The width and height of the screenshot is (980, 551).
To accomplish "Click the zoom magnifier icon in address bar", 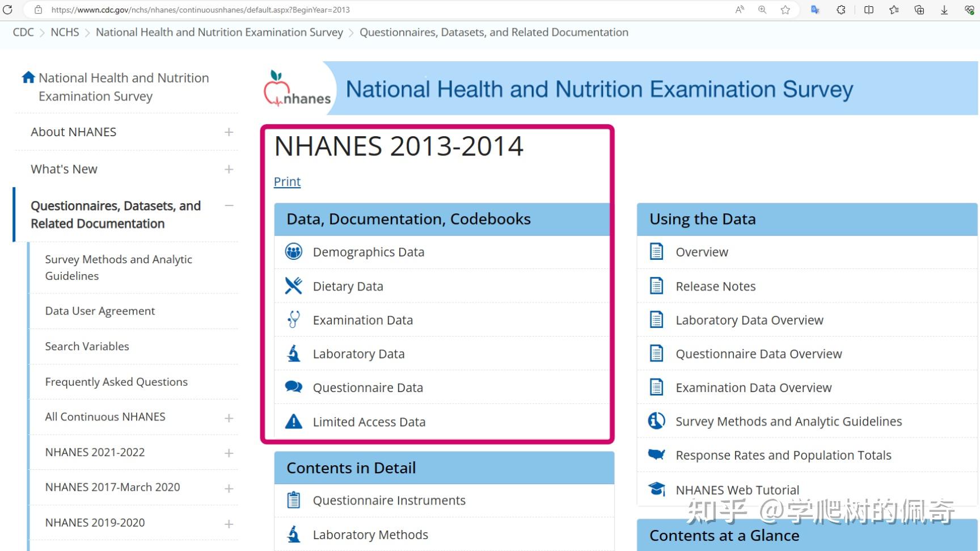I will pos(762,10).
